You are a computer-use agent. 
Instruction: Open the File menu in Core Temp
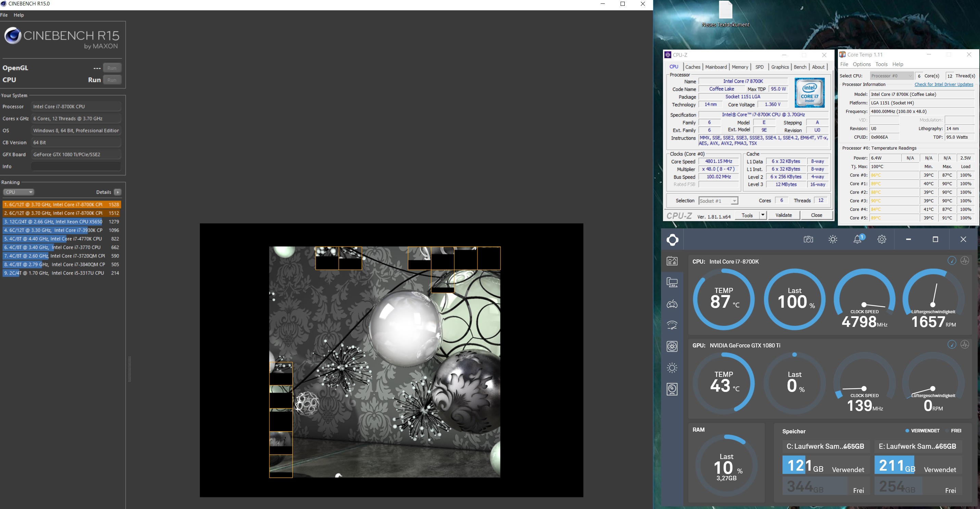click(844, 64)
